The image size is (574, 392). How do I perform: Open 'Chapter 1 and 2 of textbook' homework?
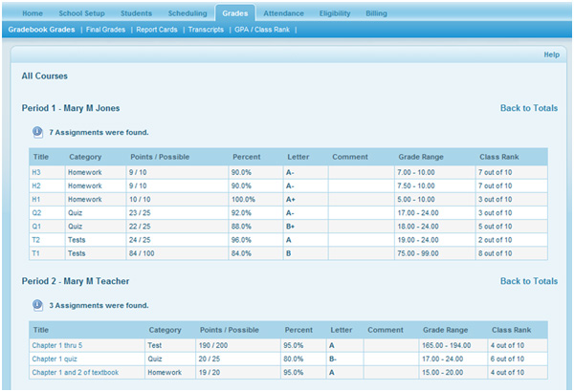(75, 372)
